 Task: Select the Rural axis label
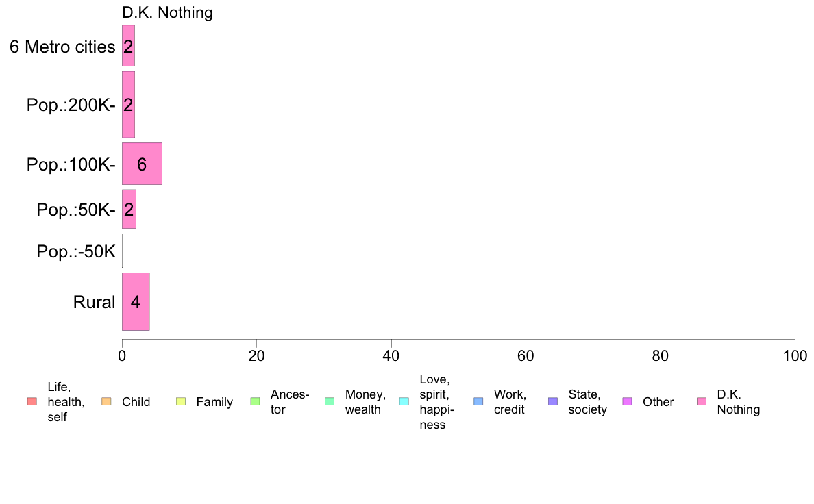tap(94, 302)
